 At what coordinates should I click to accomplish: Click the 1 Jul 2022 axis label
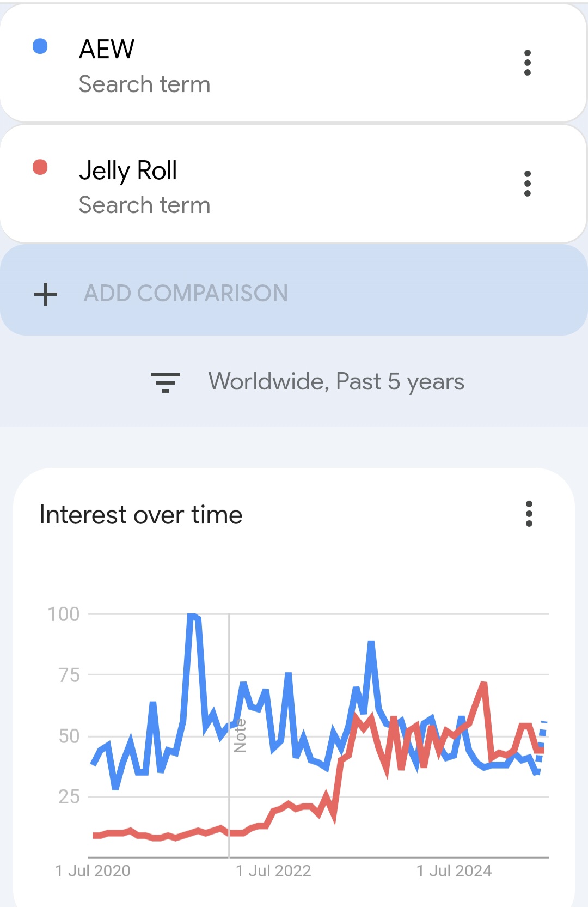click(x=273, y=871)
